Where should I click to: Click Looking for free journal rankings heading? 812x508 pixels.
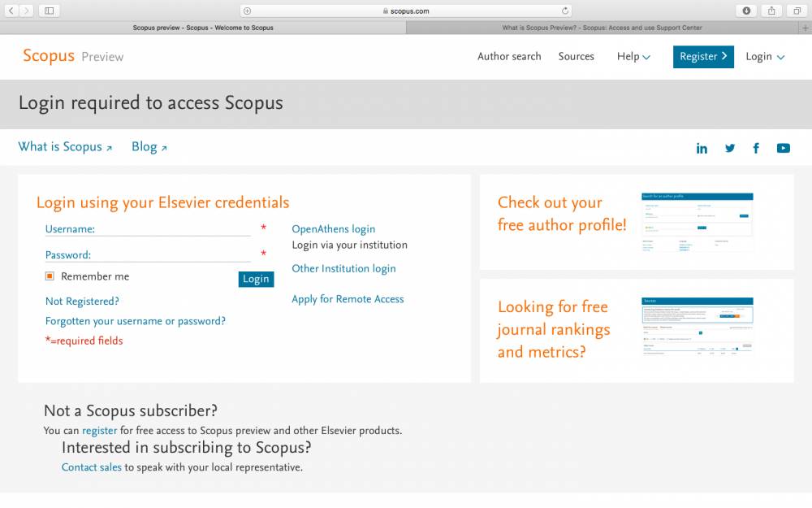(554, 329)
